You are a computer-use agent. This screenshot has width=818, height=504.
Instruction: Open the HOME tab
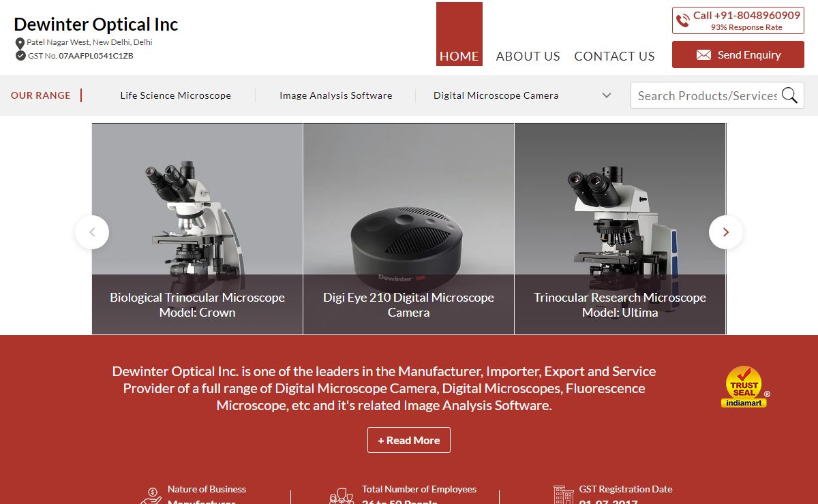pyautogui.click(x=459, y=34)
